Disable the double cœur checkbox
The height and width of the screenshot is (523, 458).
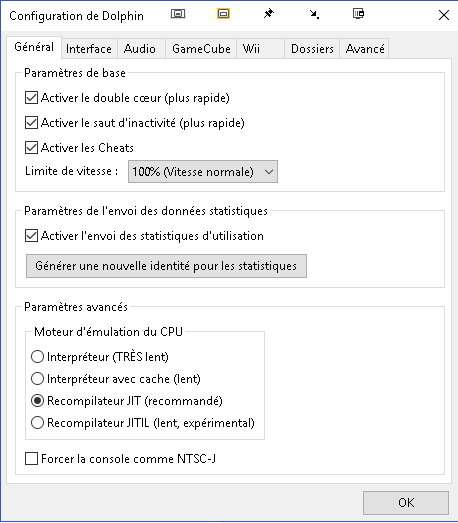[31, 98]
